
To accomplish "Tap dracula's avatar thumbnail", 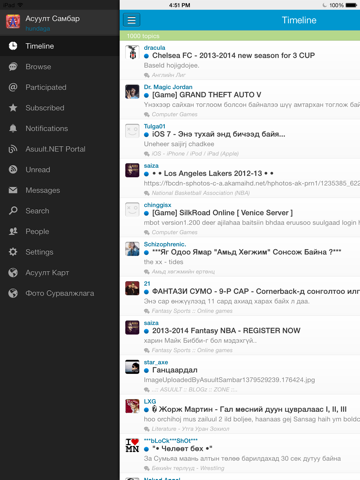I will pyautogui.click(x=132, y=52).
